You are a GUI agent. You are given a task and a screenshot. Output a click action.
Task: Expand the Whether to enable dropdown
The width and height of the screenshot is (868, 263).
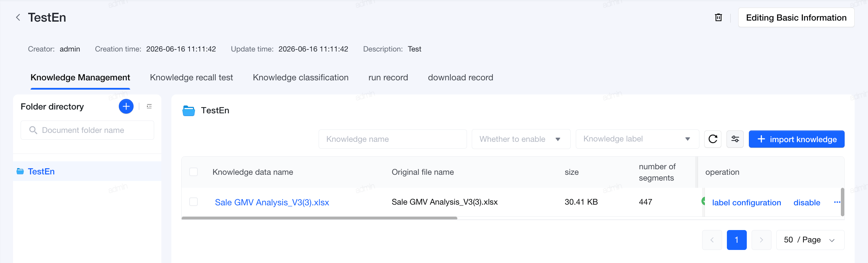[521, 139]
